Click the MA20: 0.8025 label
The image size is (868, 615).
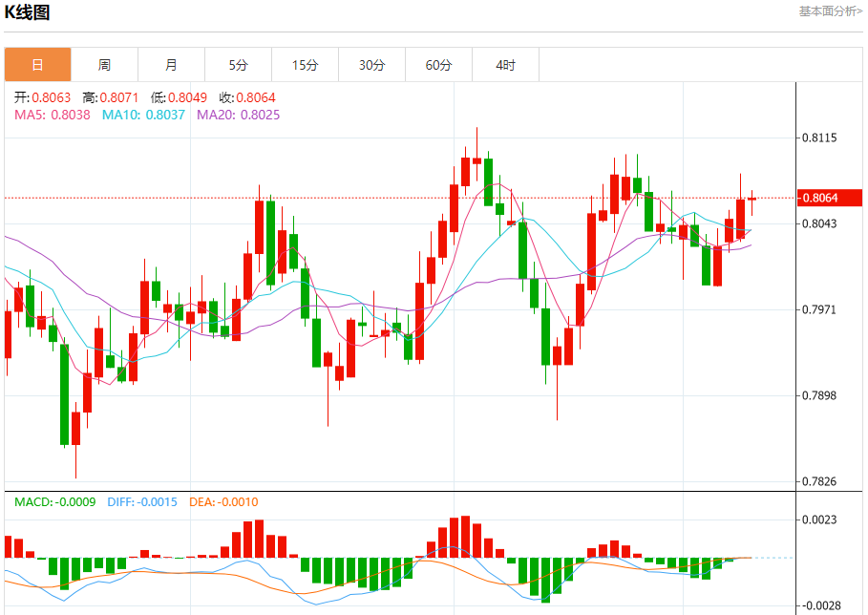pos(239,116)
